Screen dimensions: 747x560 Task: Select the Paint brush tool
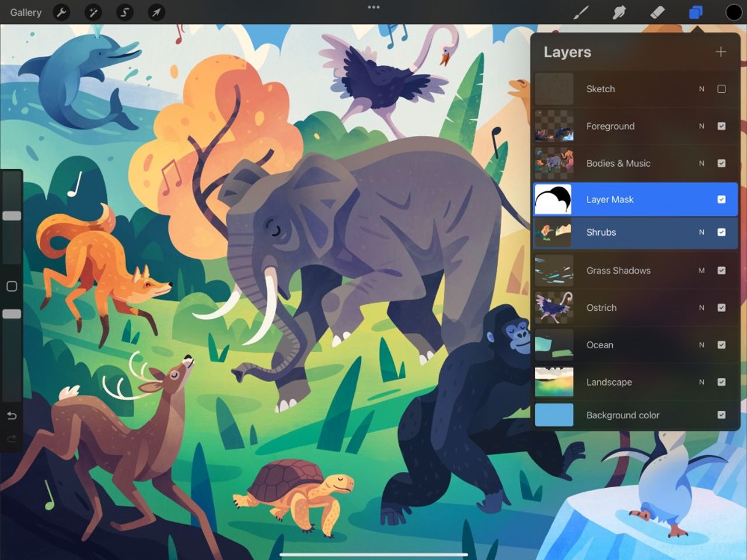[581, 12]
